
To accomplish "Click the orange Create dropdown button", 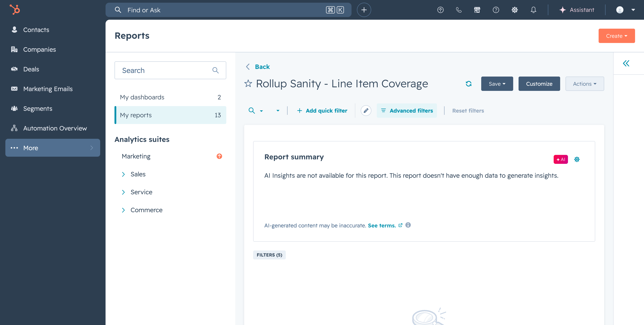I will pyautogui.click(x=616, y=36).
